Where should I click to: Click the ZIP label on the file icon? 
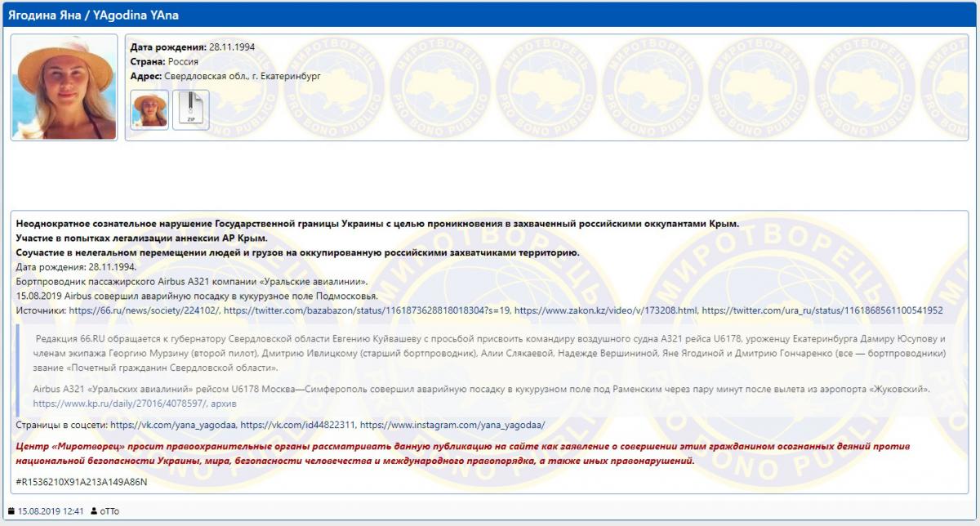(190, 119)
